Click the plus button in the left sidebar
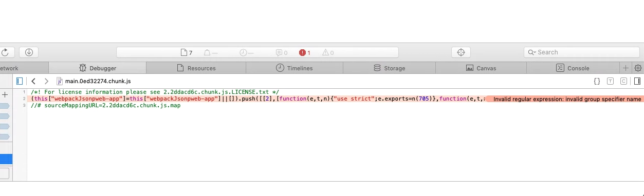The width and height of the screenshot is (644, 196). pyautogui.click(x=5, y=95)
